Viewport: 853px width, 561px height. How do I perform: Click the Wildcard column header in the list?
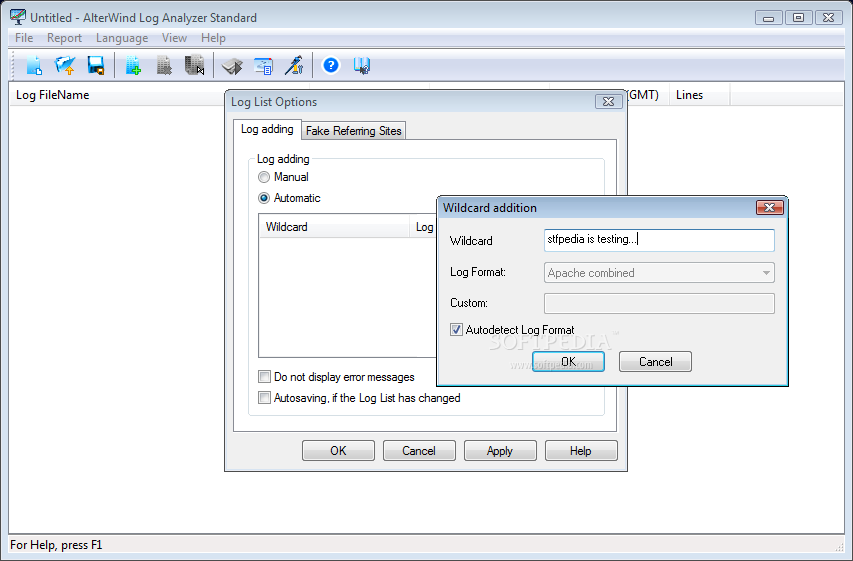(x=334, y=227)
